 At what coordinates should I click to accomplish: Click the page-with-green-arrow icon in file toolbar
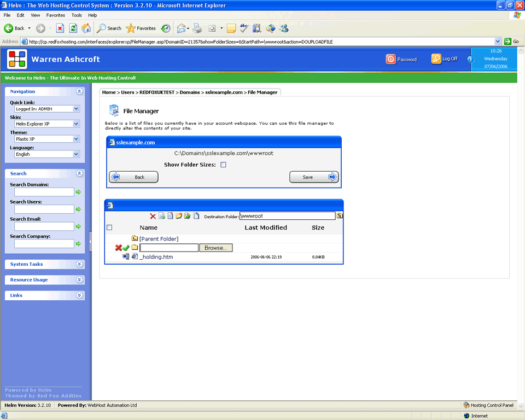click(162, 216)
